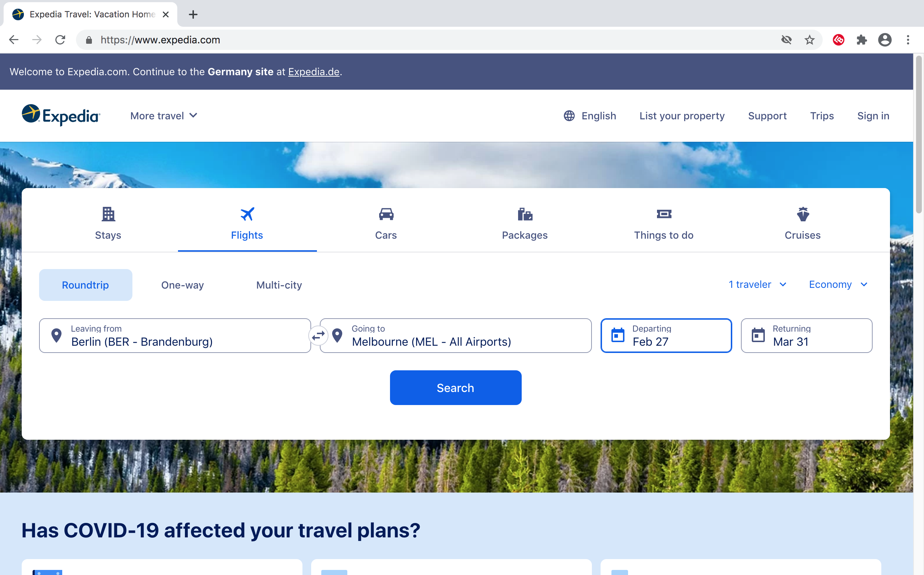Select the Cars tab icon

(x=386, y=214)
